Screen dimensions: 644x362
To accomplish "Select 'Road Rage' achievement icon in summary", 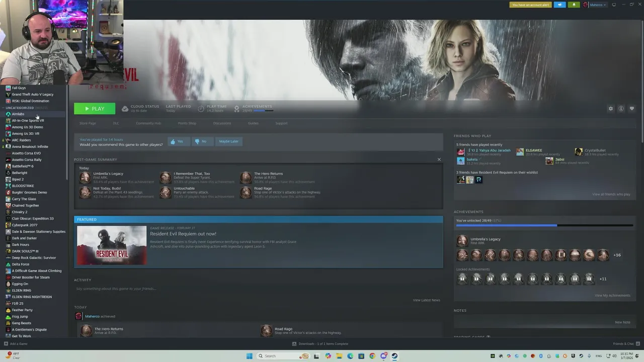I will [x=246, y=192].
